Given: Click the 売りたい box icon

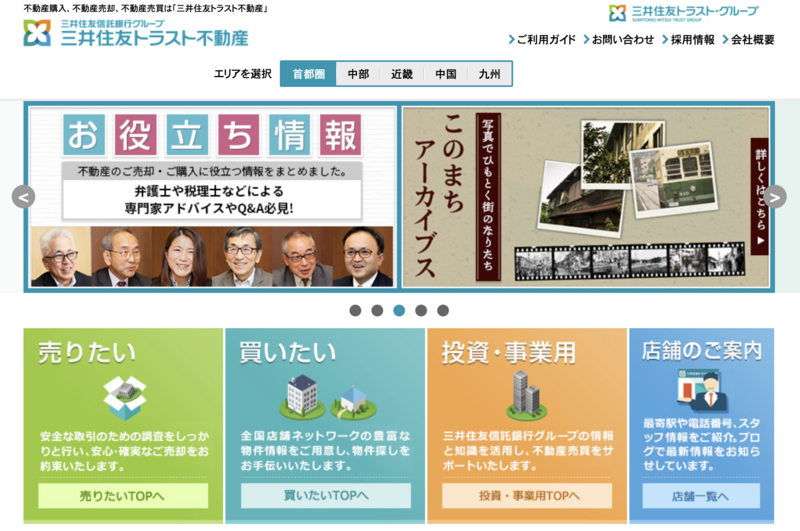Looking at the screenshot, I should tap(124, 398).
